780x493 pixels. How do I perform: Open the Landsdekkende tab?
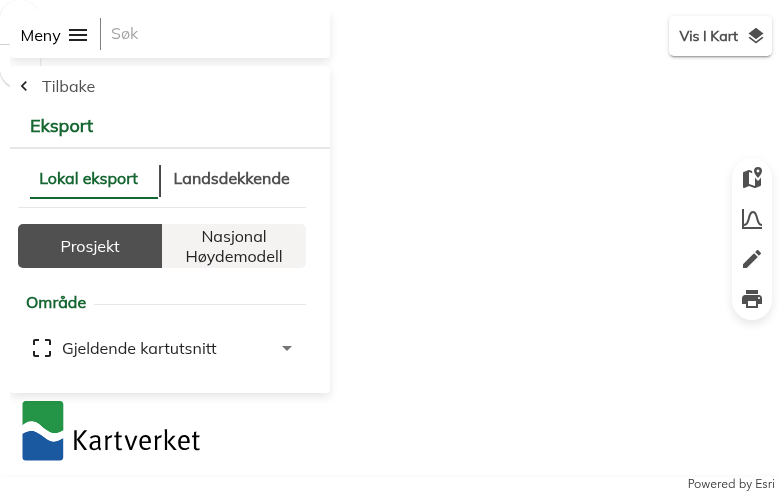click(231, 179)
